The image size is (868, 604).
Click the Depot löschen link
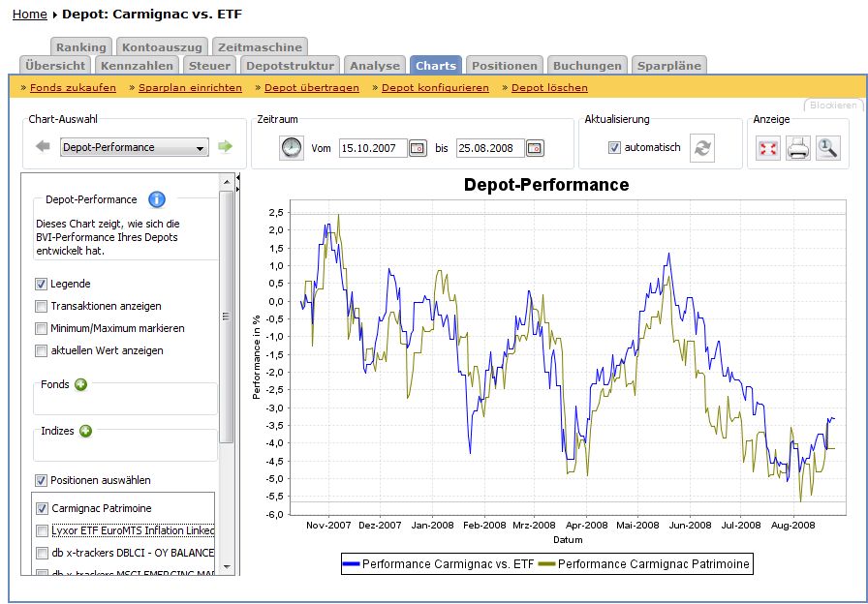tap(549, 87)
